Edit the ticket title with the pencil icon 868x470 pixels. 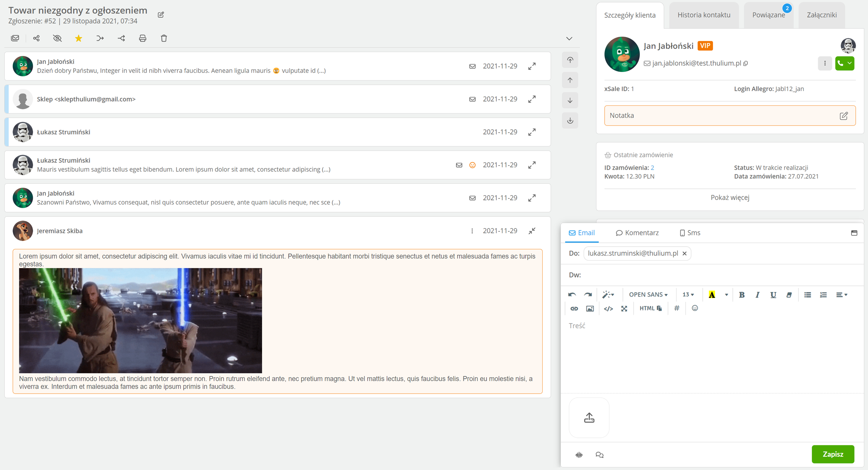(x=161, y=15)
